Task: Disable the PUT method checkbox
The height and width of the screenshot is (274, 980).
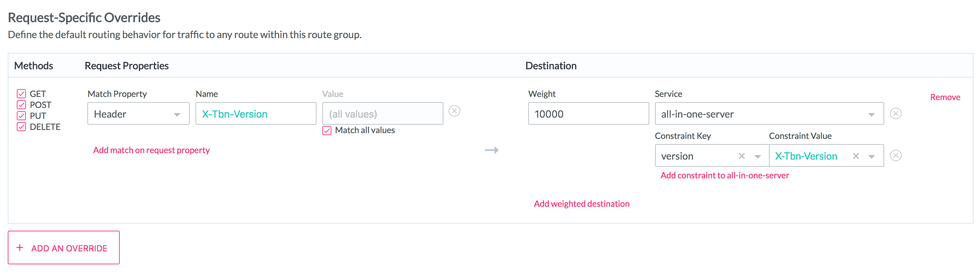Action: pos(21,116)
